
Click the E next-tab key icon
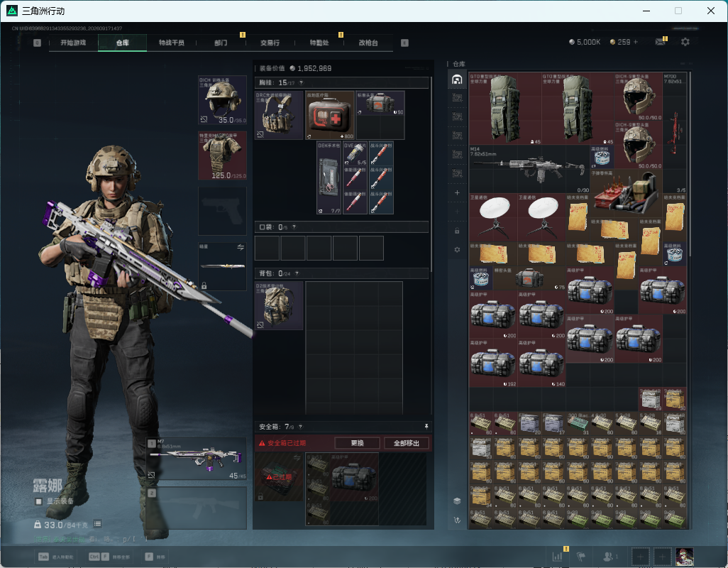click(x=404, y=43)
